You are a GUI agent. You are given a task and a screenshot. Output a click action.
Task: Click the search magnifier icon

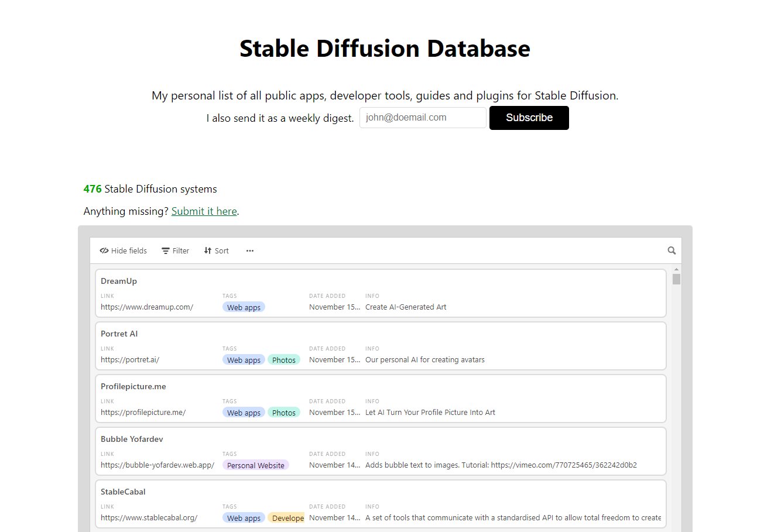672,250
